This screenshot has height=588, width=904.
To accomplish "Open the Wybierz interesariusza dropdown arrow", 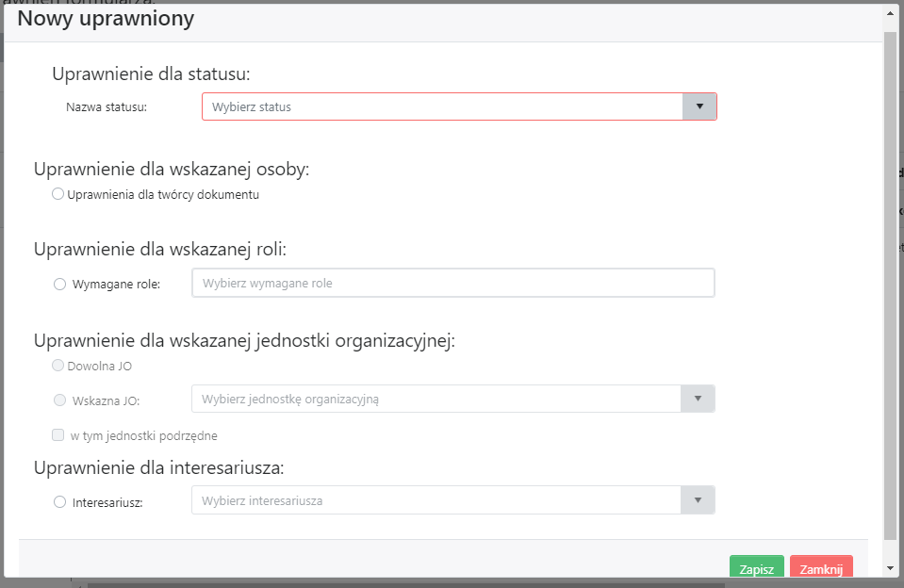I will click(698, 500).
